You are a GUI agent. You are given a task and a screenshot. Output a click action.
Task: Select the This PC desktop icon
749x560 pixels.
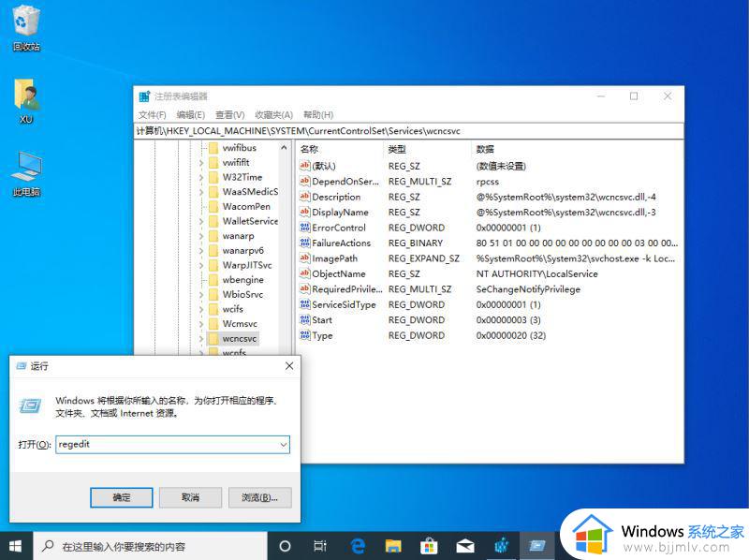tap(26, 174)
